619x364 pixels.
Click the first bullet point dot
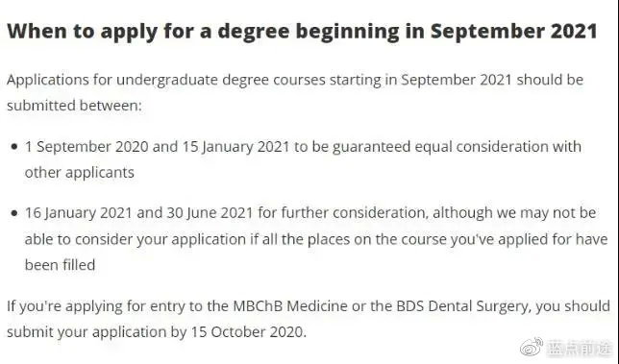pyautogui.click(x=14, y=147)
